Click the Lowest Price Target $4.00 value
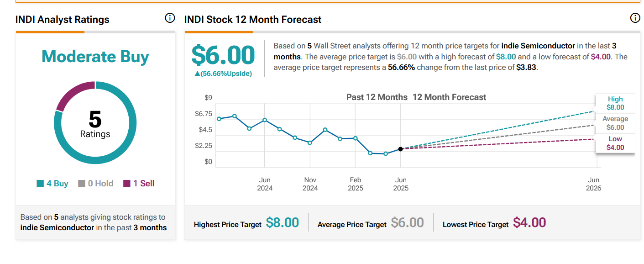The height and width of the screenshot is (264, 644). click(529, 223)
